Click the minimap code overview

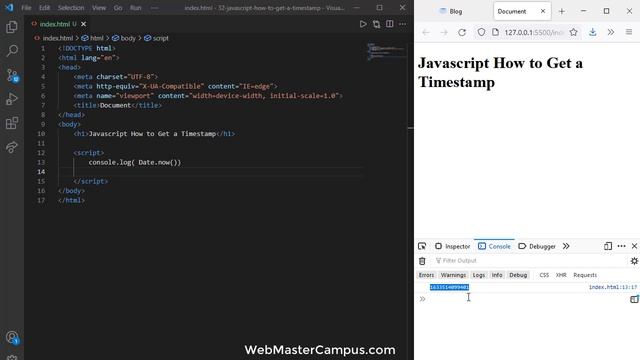coord(386,51)
